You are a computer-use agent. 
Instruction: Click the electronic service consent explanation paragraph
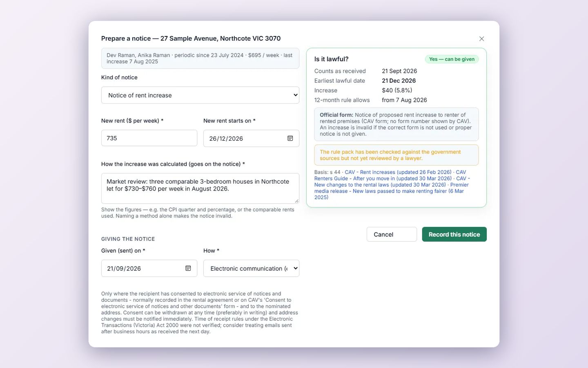point(200,312)
